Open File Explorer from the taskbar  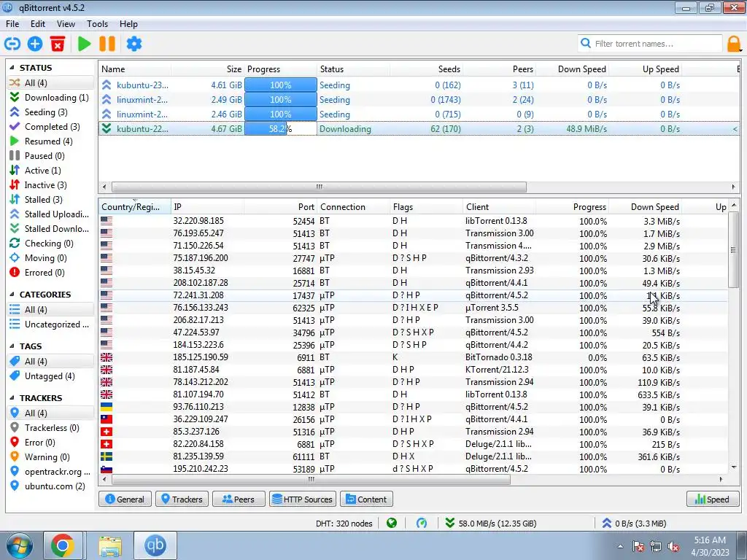(x=110, y=545)
